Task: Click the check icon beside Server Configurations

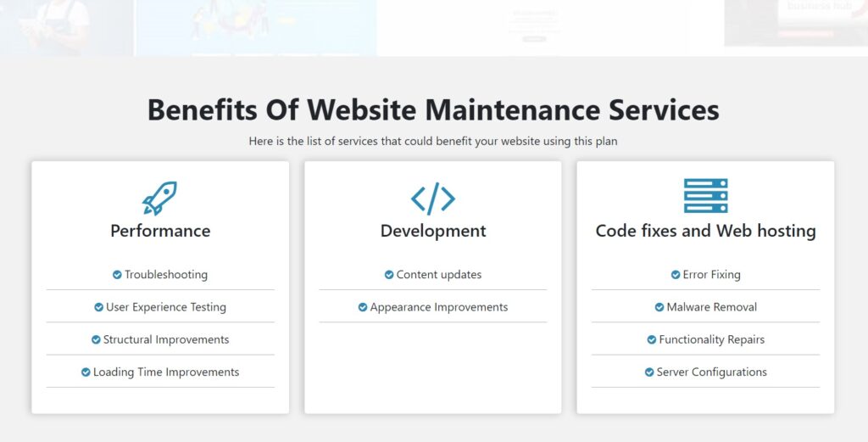Action: tap(649, 372)
